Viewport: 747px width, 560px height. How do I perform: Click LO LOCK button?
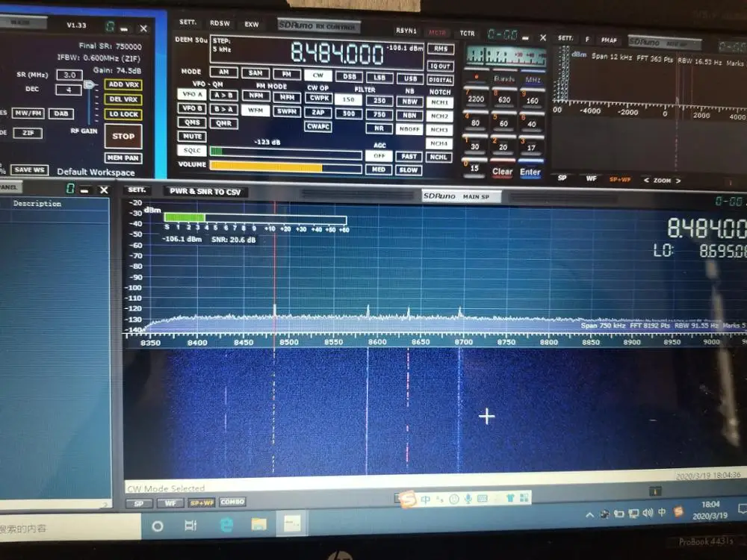pos(123,113)
